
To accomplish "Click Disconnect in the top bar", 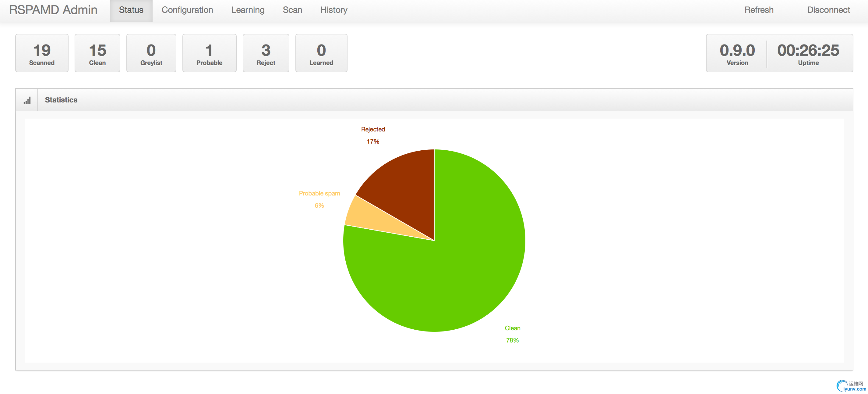I will (828, 10).
